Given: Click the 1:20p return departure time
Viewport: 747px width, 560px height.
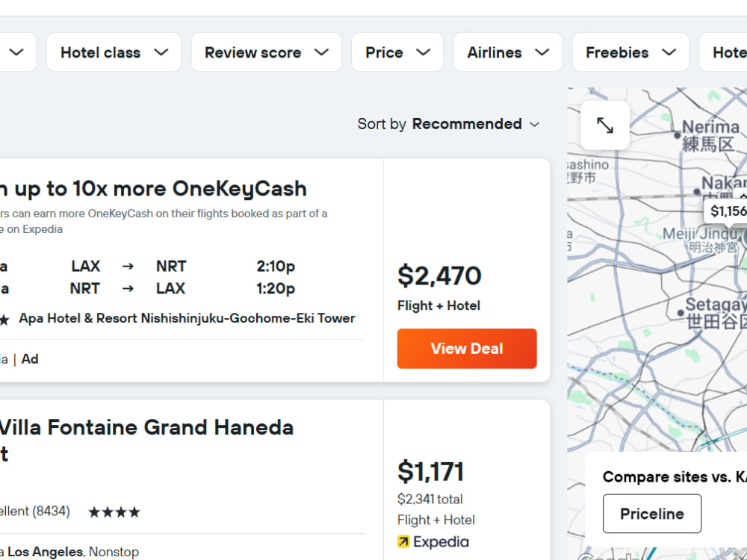Looking at the screenshot, I should [276, 288].
